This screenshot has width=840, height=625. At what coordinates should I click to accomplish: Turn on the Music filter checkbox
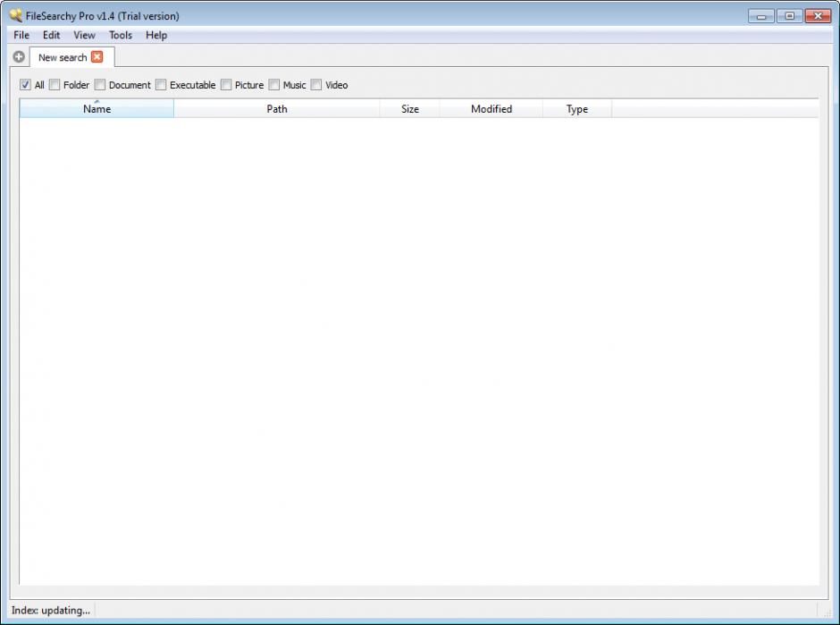pyautogui.click(x=273, y=85)
